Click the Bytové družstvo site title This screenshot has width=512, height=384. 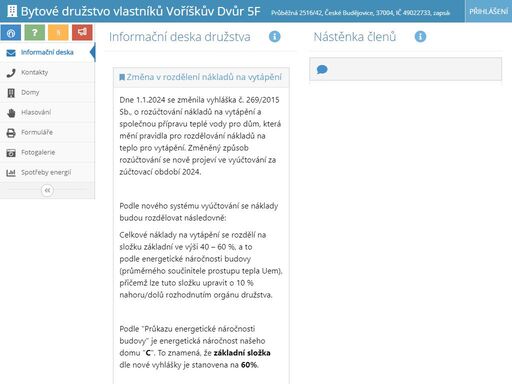140,11
